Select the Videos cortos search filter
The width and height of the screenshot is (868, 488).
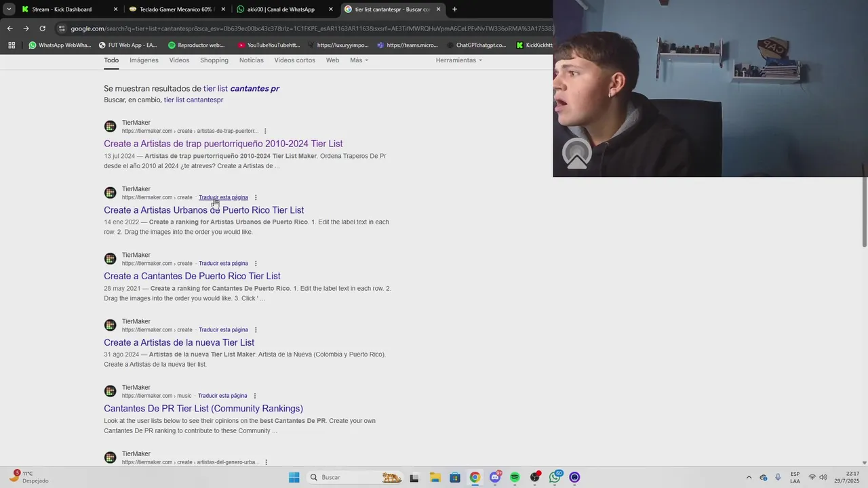pos(294,60)
